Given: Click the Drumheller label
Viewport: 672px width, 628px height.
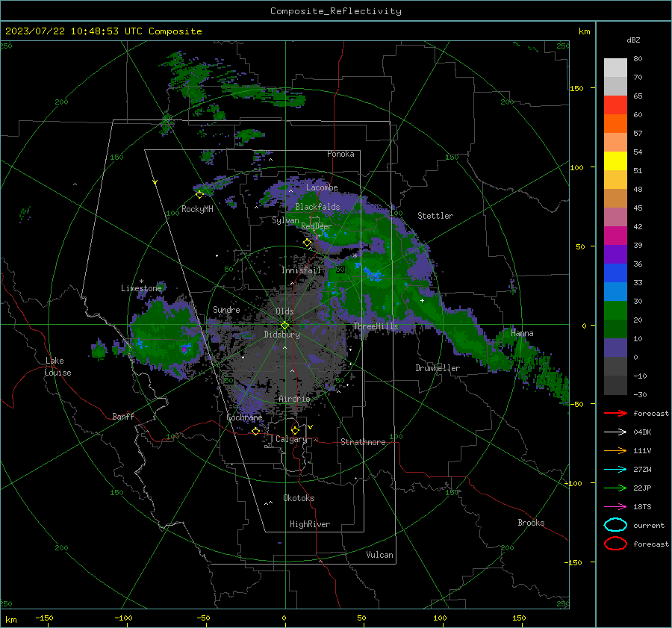Looking at the screenshot, I should click(438, 368).
